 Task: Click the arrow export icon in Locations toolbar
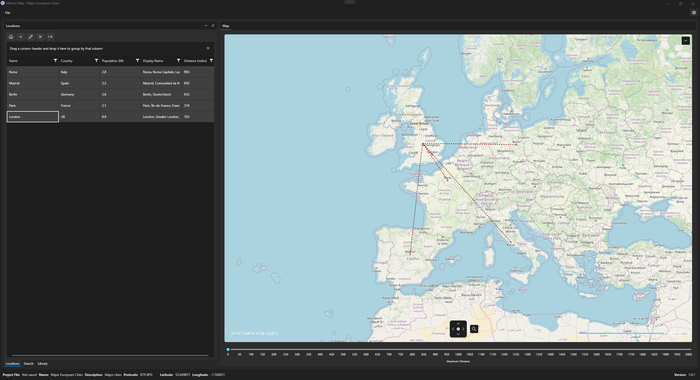[50, 37]
